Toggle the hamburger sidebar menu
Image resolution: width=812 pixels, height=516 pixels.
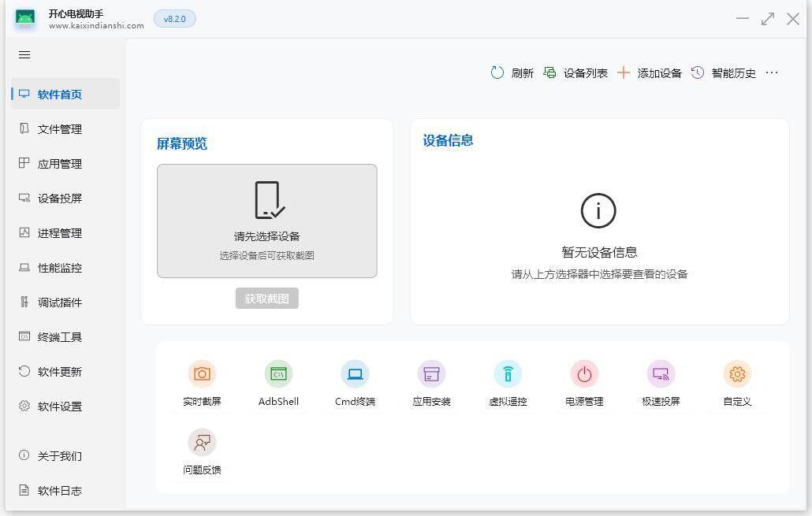[24, 55]
